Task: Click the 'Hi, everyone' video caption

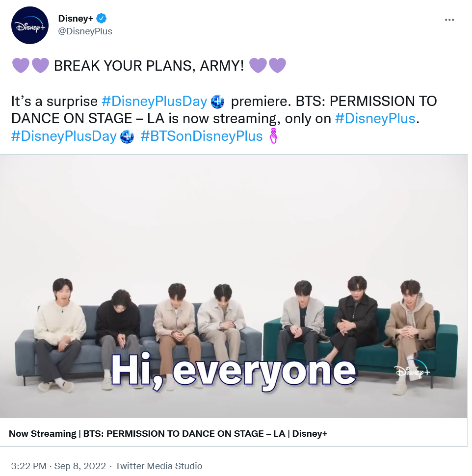Action: pyautogui.click(x=233, y=371)
